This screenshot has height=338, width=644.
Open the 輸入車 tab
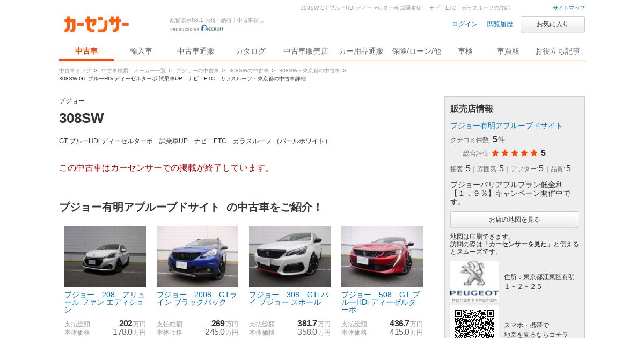(x=141, y=52)
